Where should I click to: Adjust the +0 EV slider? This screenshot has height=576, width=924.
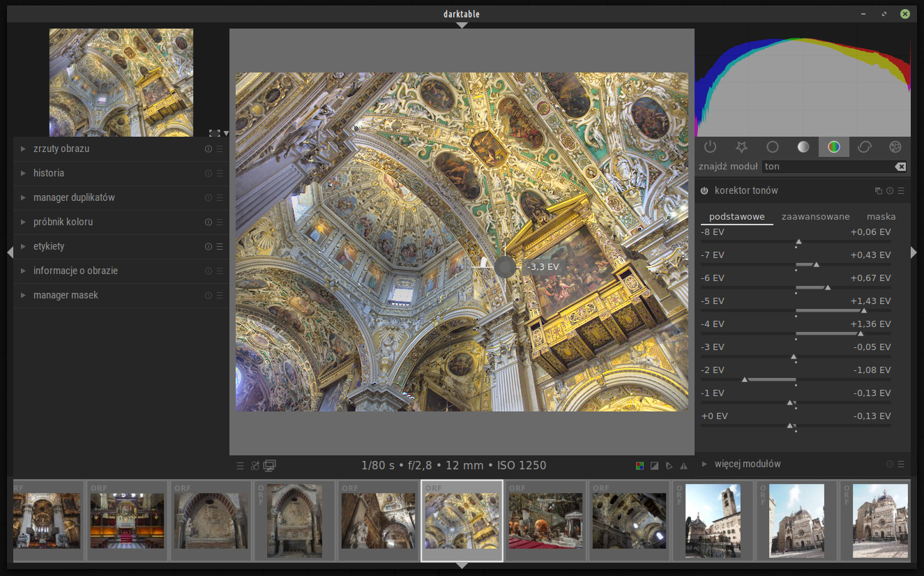[796, 425]
